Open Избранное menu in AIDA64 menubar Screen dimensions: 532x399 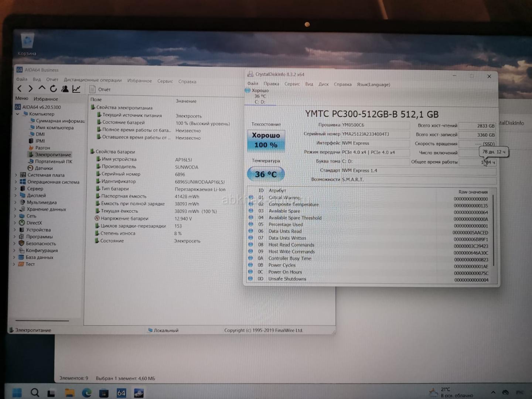[139, 81]
